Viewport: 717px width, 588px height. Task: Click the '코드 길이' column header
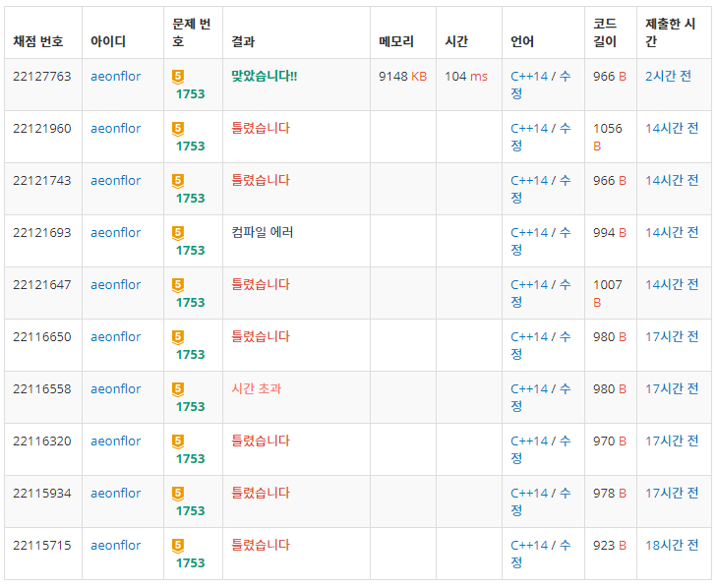605,32
